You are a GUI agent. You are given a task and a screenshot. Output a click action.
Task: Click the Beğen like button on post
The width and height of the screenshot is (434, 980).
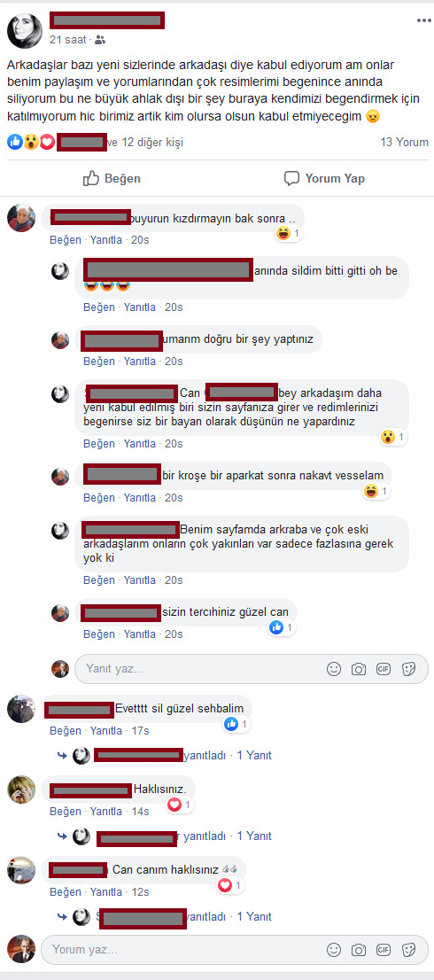click(112, 179)
